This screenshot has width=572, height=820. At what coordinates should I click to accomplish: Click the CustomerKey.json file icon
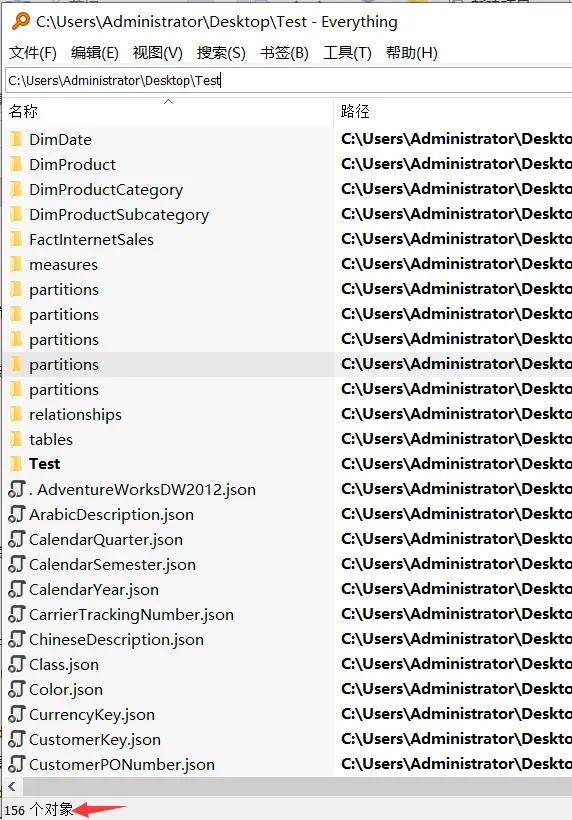pos(16,739)
